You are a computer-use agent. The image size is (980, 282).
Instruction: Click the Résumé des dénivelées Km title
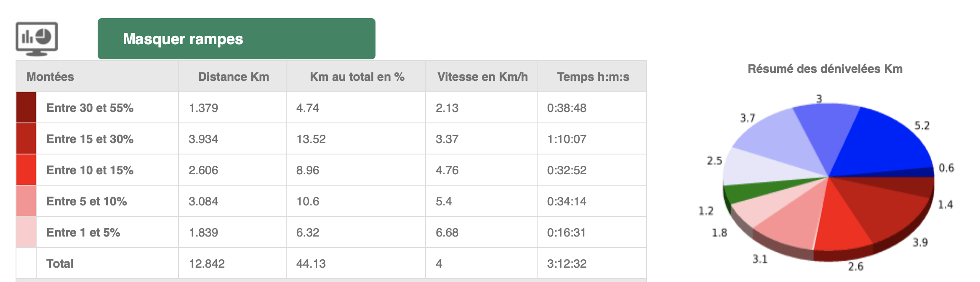[x=825, y=69]
